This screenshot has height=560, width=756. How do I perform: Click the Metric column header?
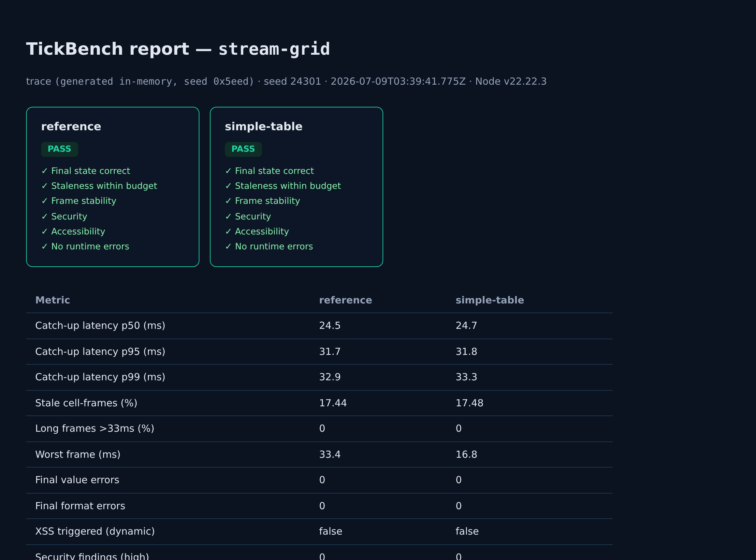coord(52,300)
